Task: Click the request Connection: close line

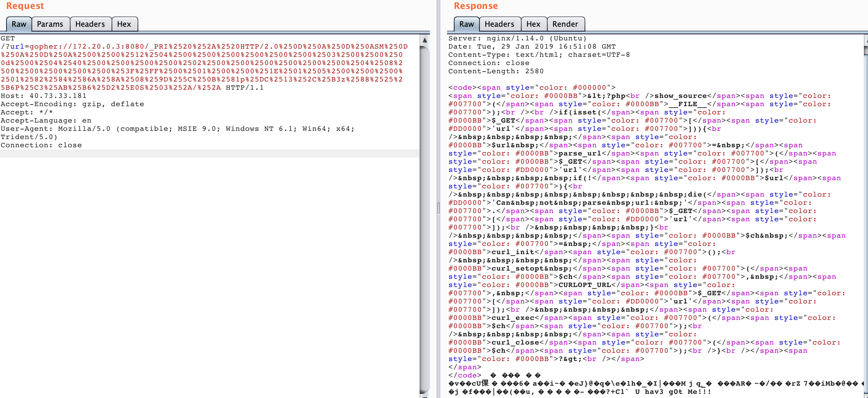Action: [x=41, y=145]
